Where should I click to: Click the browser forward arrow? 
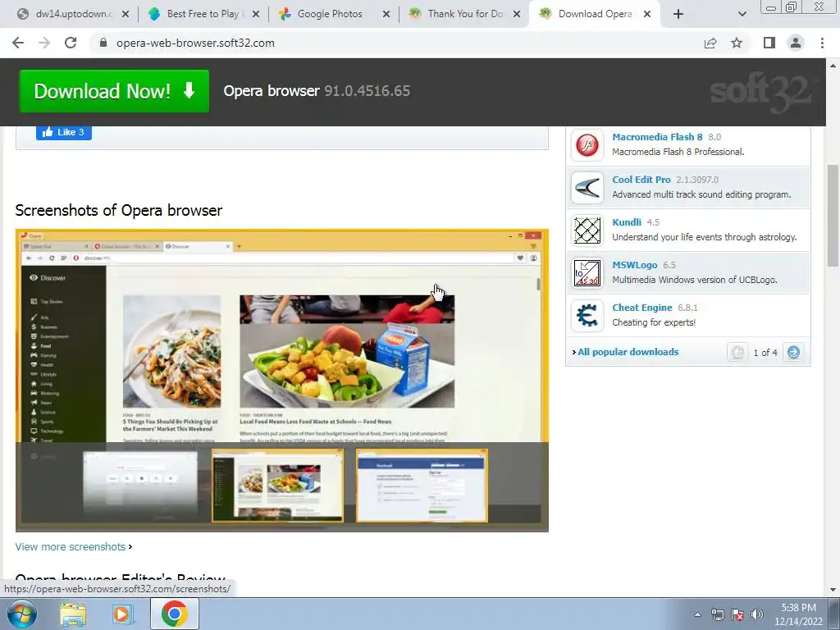point(44,43)
